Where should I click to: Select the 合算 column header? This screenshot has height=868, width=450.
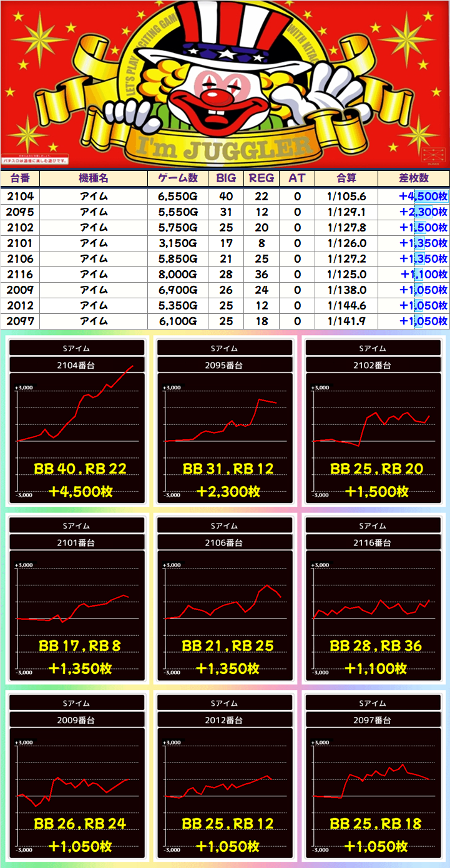[346, 178]
